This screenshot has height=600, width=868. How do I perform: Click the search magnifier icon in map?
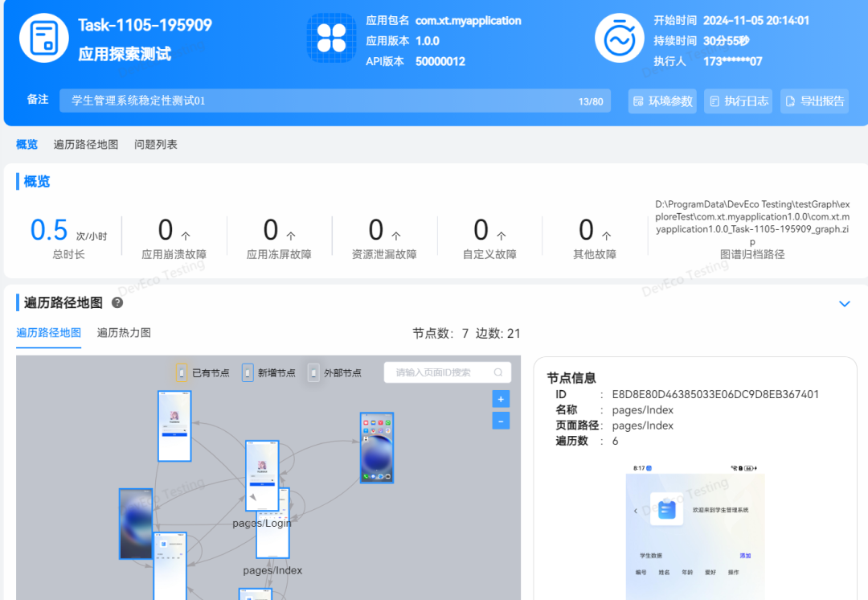pos(498,372)
